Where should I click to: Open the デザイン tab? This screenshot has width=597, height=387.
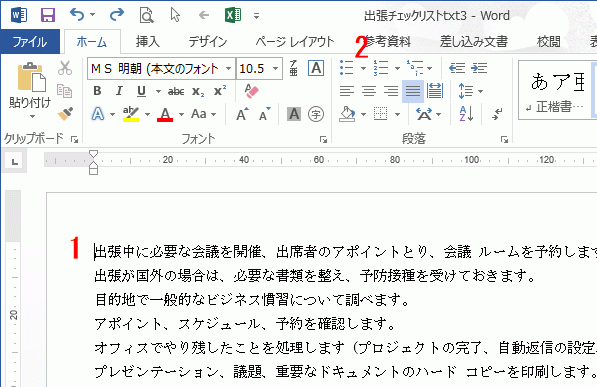[208, 42]
